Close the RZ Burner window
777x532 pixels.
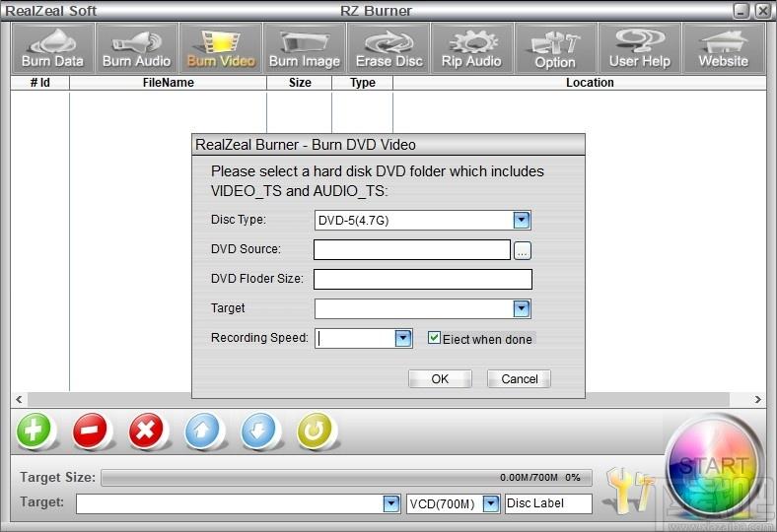tap(762, 11)
